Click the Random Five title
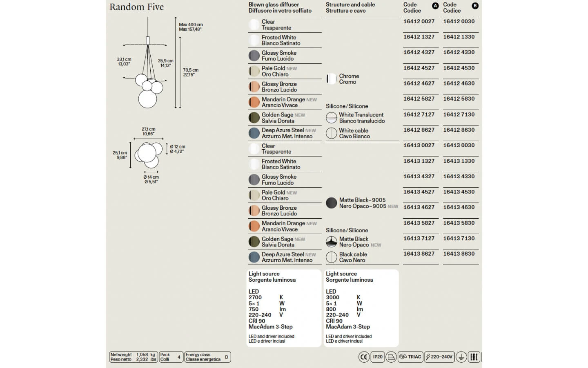The width and height of the screenshot is (588, 368). (136, 7)
